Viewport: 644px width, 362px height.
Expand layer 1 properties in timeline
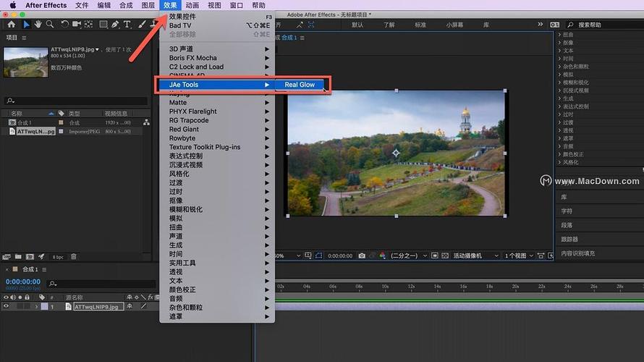(37, 306)
